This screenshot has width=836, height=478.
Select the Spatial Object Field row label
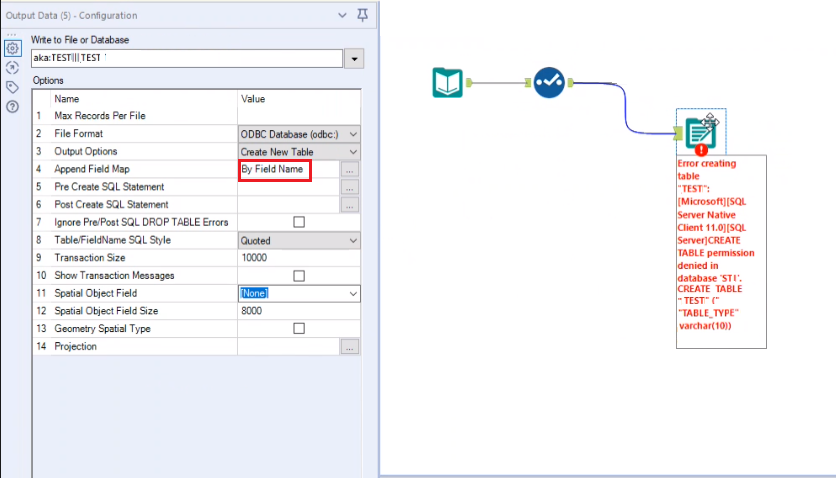point(95,293)
